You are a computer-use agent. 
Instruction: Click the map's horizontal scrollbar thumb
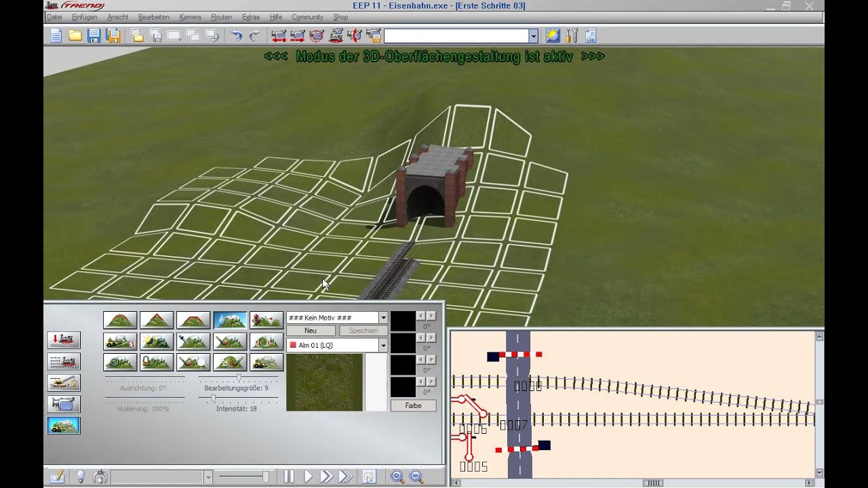[652, 483]
